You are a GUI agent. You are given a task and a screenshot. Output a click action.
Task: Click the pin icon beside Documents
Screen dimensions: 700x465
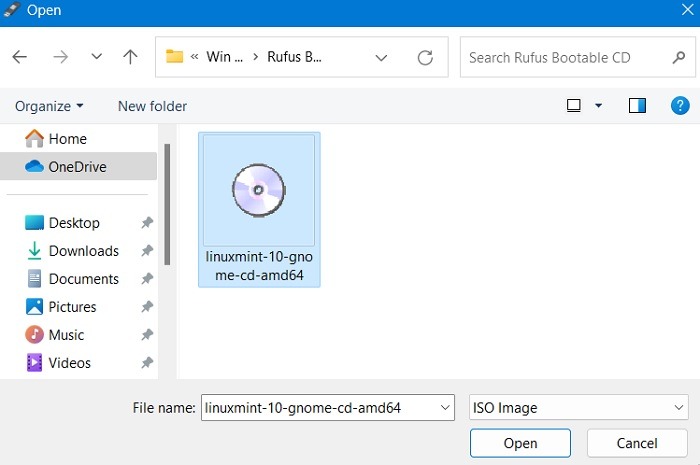[147, 279]
